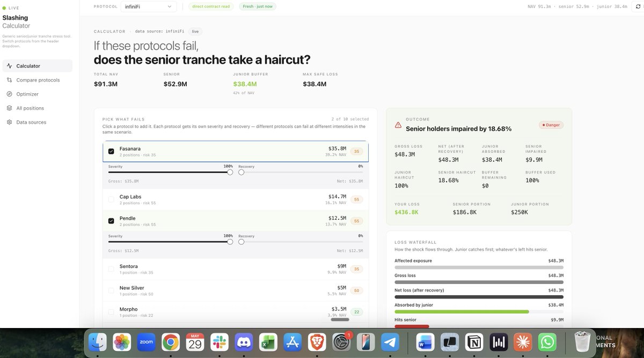644x358 pixels.
Task: Click the green LIVE indicator dot
Action: 5,8
